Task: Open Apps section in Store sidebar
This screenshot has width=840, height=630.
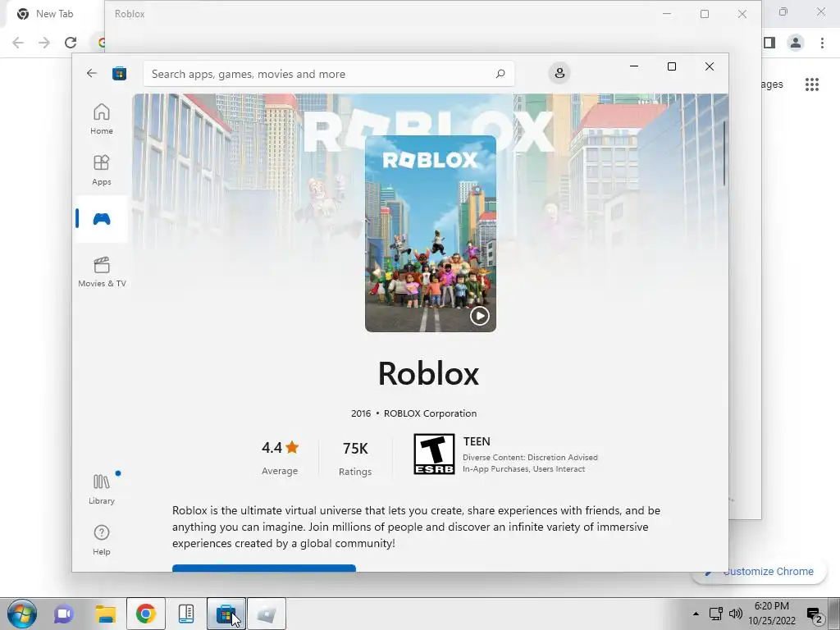Action: point(101,170)
